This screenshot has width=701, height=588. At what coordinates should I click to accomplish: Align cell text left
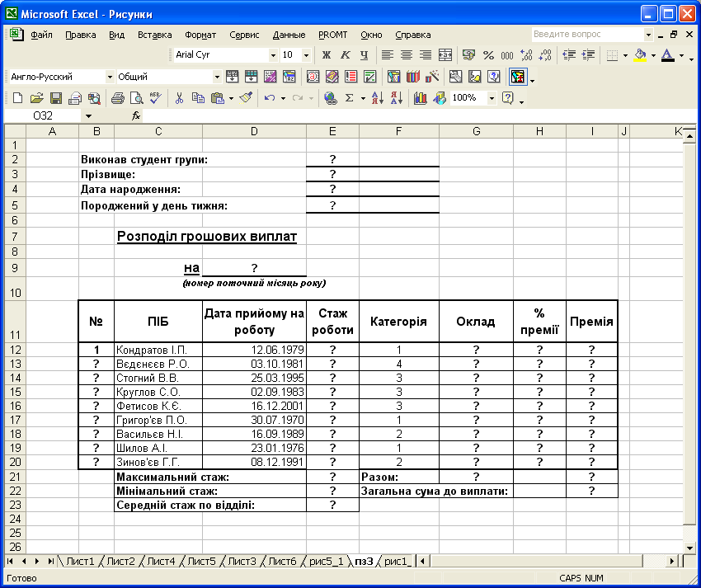click(x=387, y=55)
